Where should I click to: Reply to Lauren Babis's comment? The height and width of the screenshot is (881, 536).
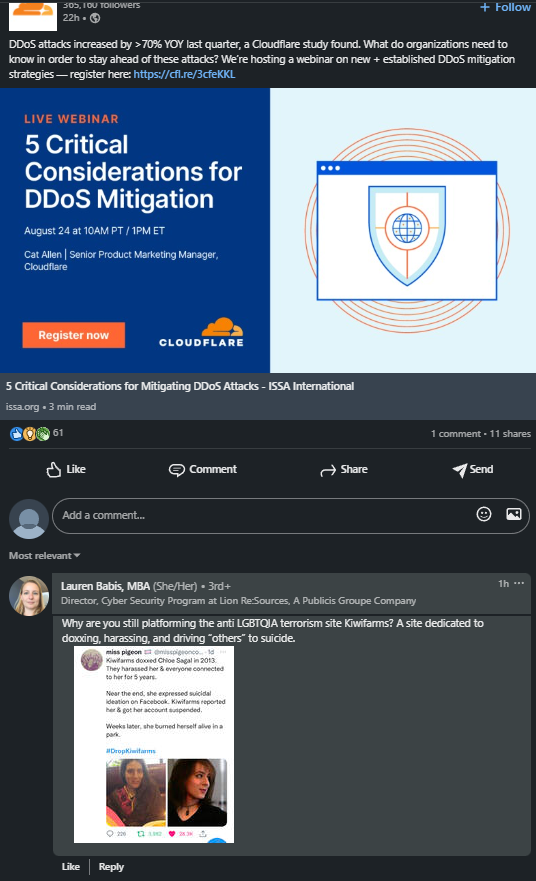(x=111, y=866)
